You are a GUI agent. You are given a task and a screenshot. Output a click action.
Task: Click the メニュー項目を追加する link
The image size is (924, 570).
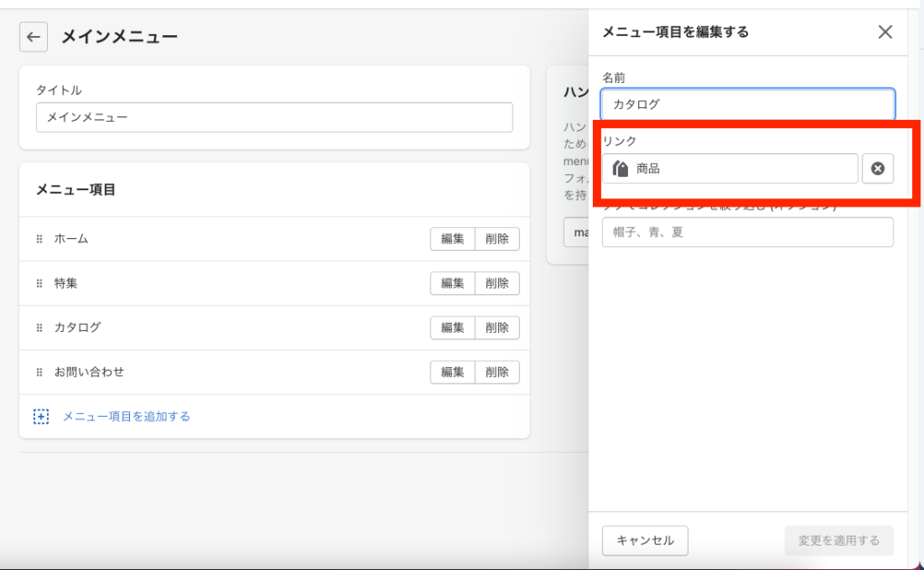[126, 417]
